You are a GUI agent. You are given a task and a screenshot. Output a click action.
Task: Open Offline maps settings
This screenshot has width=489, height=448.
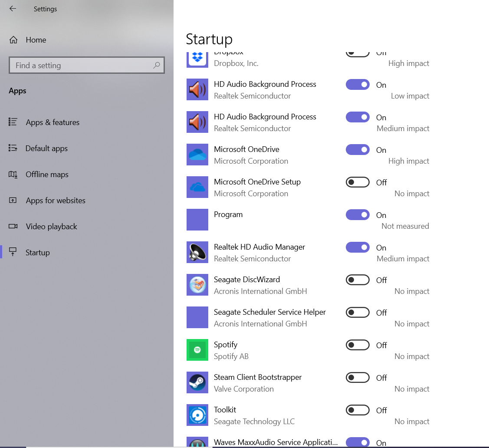pyautogui.click(x=87, y=175)
